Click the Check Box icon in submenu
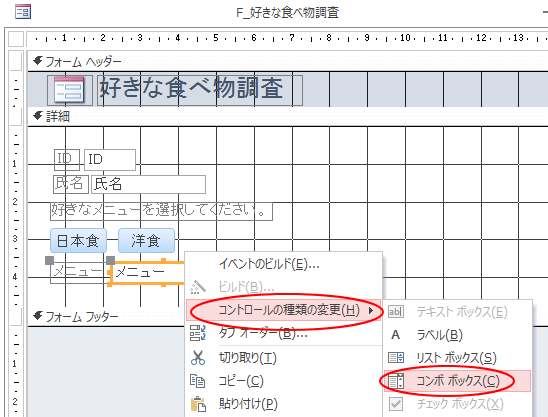This screenshot has height=417, width=548. click(x=396, y=404)
